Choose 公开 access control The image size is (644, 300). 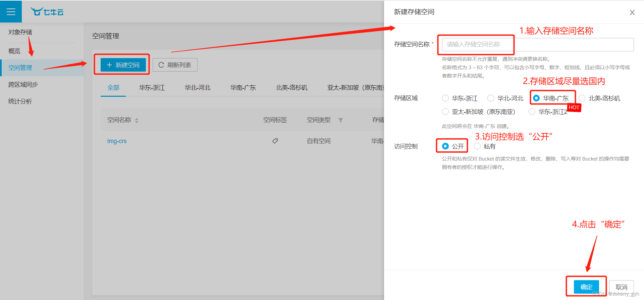(445, 146)
